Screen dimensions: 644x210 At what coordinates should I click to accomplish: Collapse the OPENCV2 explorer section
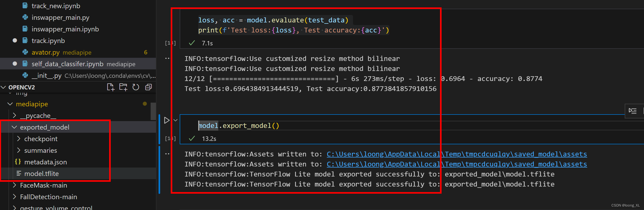point(3,87)
